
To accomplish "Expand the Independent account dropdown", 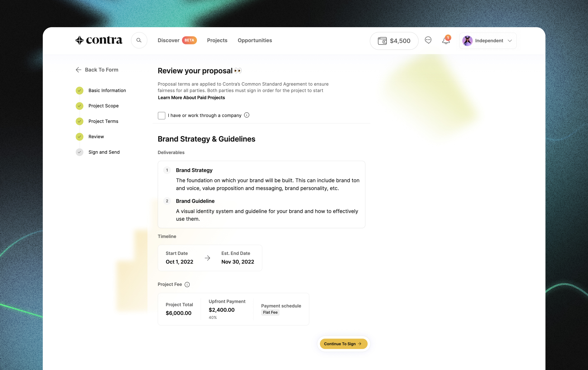I will 488,41.
